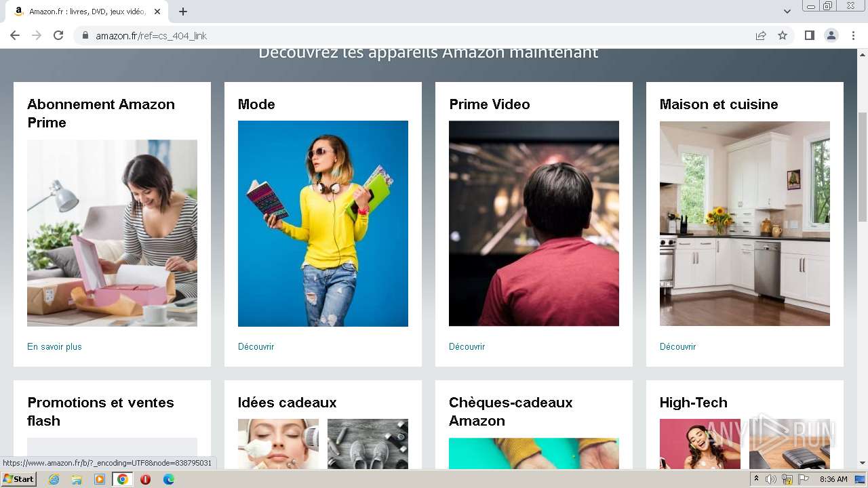868x488 pixels.
Task: Click the page vertical scrollbar thumb
Action: pos(863,166)
